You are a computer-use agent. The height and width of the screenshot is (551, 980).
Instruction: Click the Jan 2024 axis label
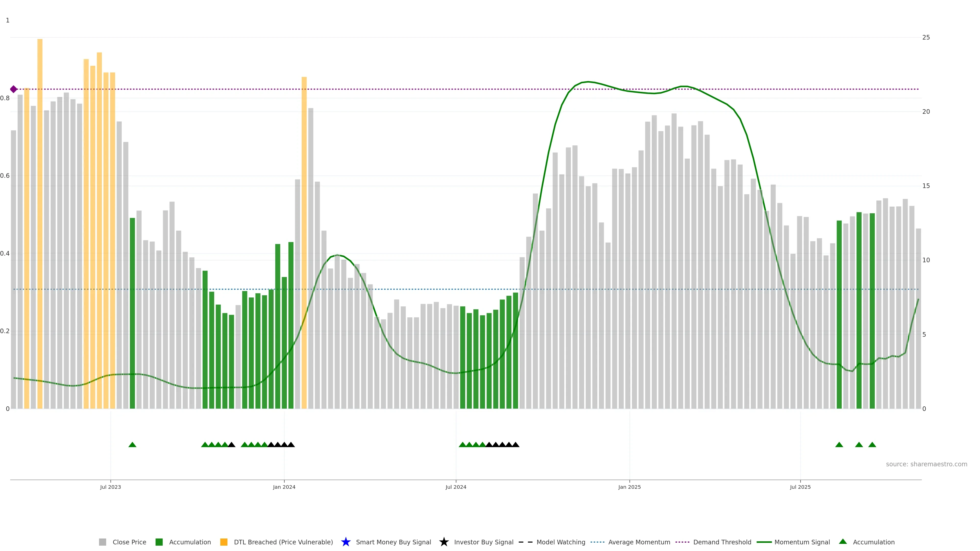(x=284, y=487)
